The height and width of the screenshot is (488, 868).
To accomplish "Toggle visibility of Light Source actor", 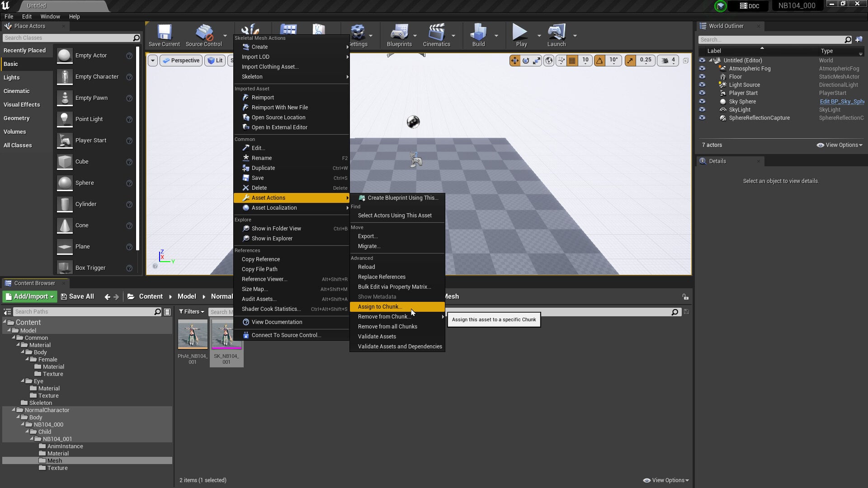I will (x=702, y=85).
